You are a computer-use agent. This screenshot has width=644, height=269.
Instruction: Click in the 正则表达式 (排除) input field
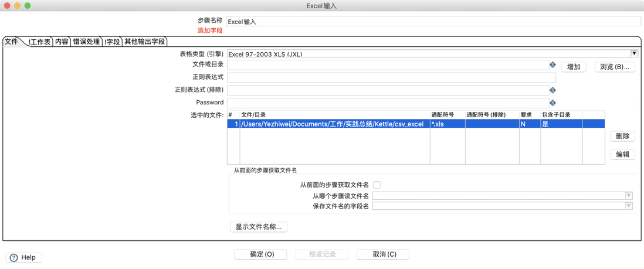(x=388, y=90)
